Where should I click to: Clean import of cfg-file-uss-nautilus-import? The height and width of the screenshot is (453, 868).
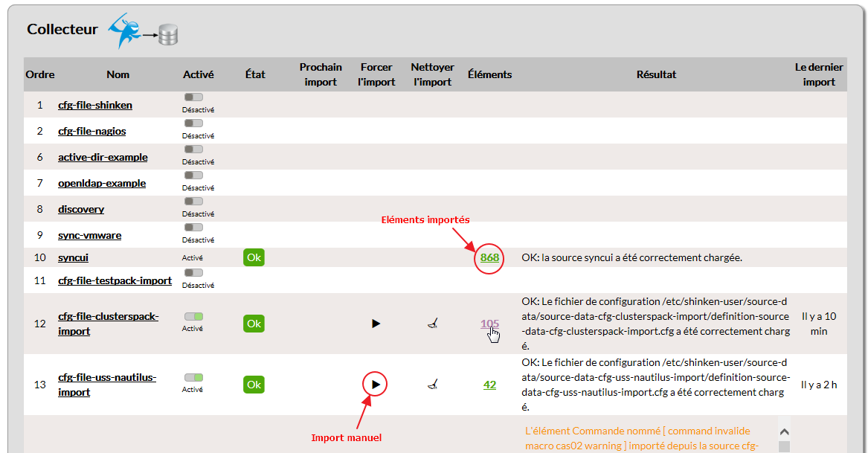tap(432, 385)
